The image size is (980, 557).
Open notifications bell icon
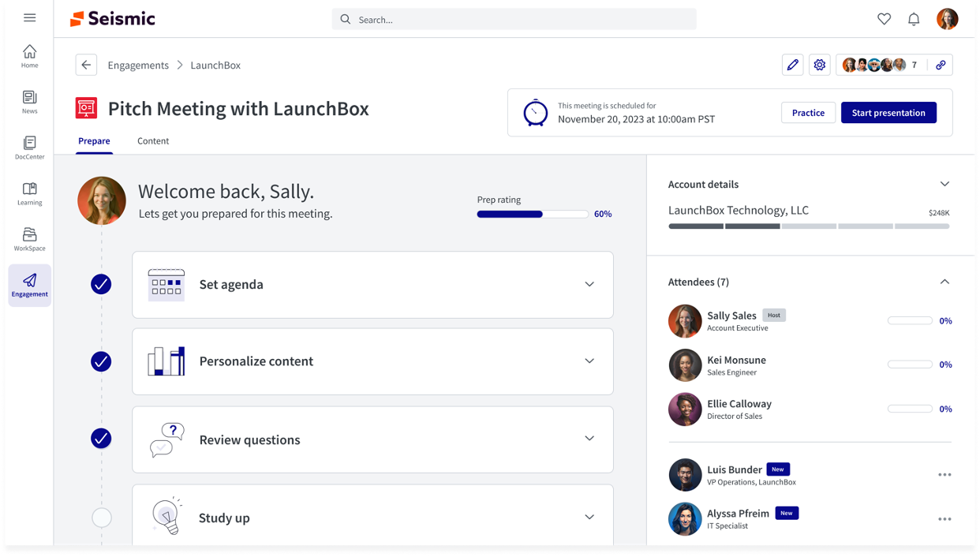coord(914,19)
